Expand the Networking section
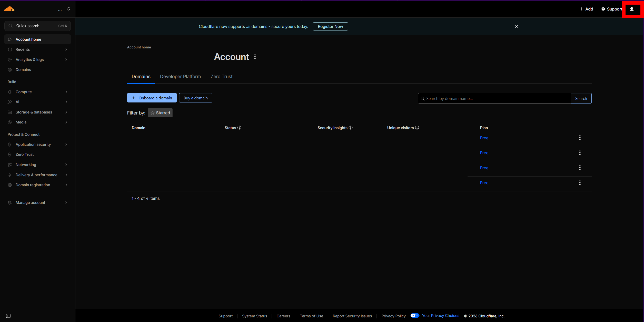The image size is (644, 322). tap(66, 164)
